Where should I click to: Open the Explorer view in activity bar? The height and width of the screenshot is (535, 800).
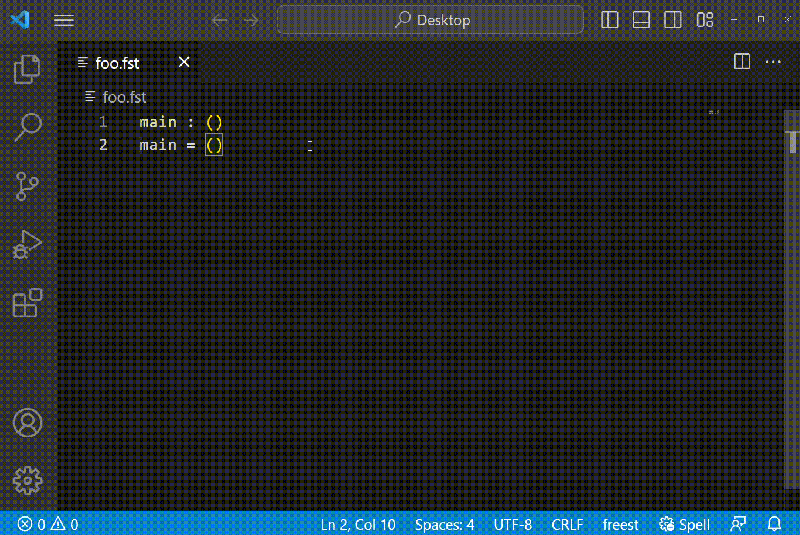point(27,69)
